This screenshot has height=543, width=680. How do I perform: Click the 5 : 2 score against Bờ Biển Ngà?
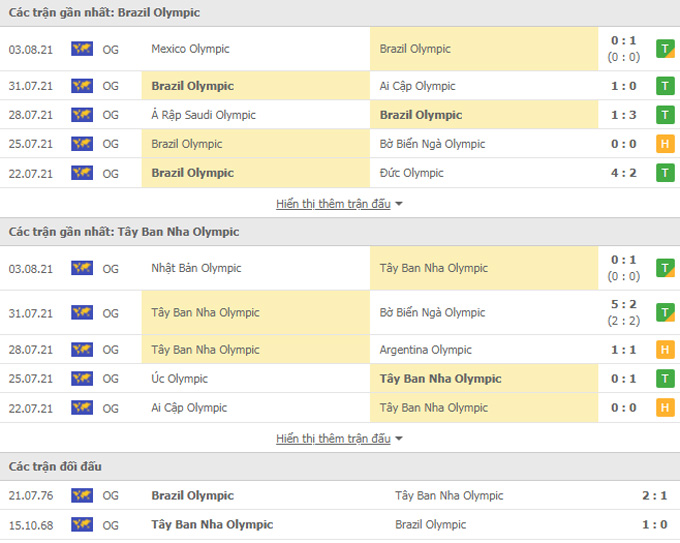626,305
